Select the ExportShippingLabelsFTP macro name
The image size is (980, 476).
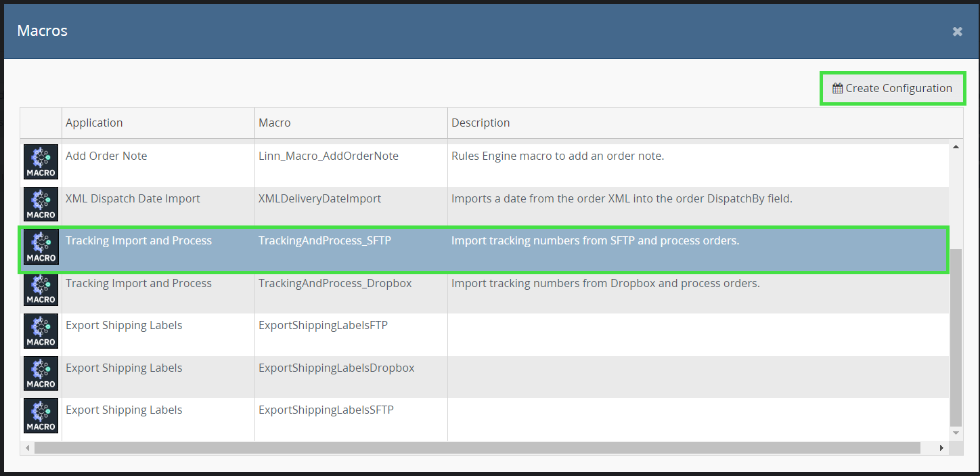[x=323, y=325]
